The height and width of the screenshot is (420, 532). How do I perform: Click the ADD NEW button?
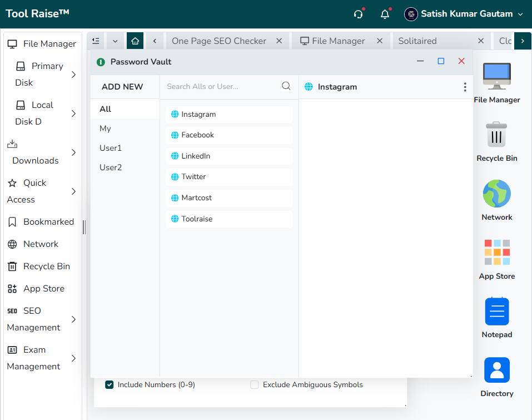click(122, 87)
